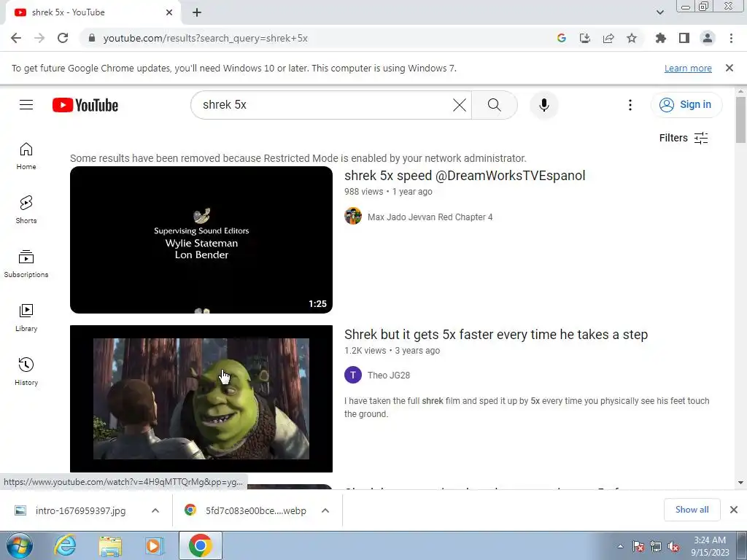The image size is (747, 560).
Task: Open Chrome's three-dot main menu
Action: coord(731,38)
